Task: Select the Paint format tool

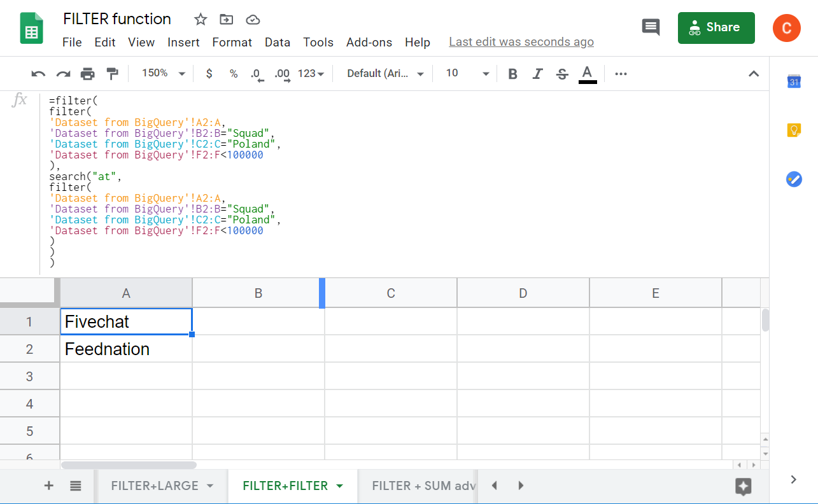Action: tap(113, 73)
